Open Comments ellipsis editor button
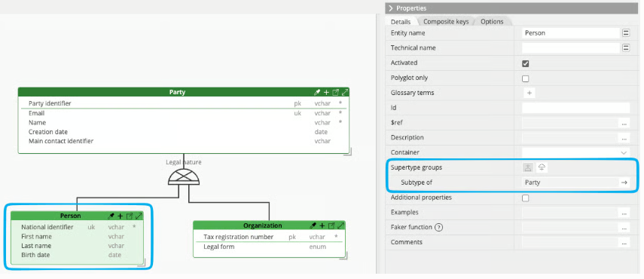The image size is (644, 279). pos(624,243)
